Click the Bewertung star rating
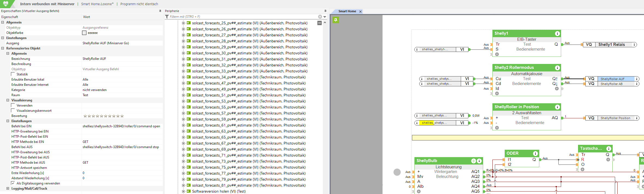This screenshot has width=644, height=194. point(104,116)
